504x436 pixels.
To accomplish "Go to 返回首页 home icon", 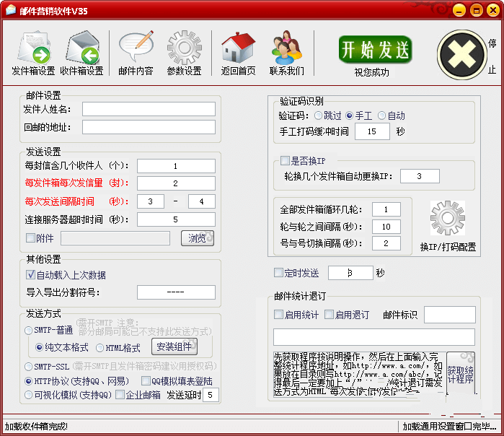I will 238,53.
